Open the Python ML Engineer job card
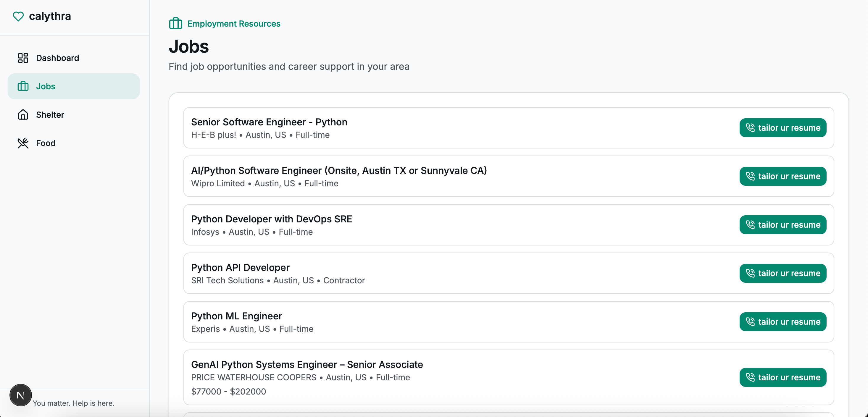This screenshot has width=868, height=417. pyautogui.click(x=236, y=316)
